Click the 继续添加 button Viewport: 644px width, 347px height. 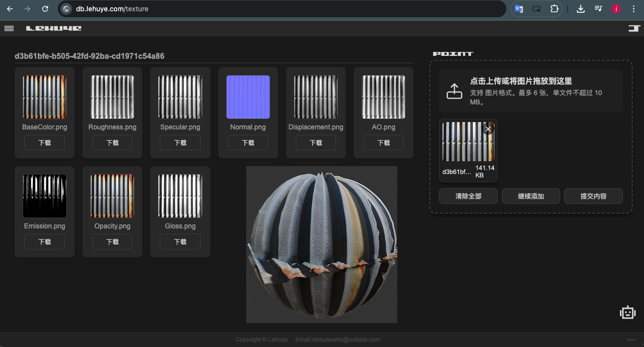[x=531, y=196]
